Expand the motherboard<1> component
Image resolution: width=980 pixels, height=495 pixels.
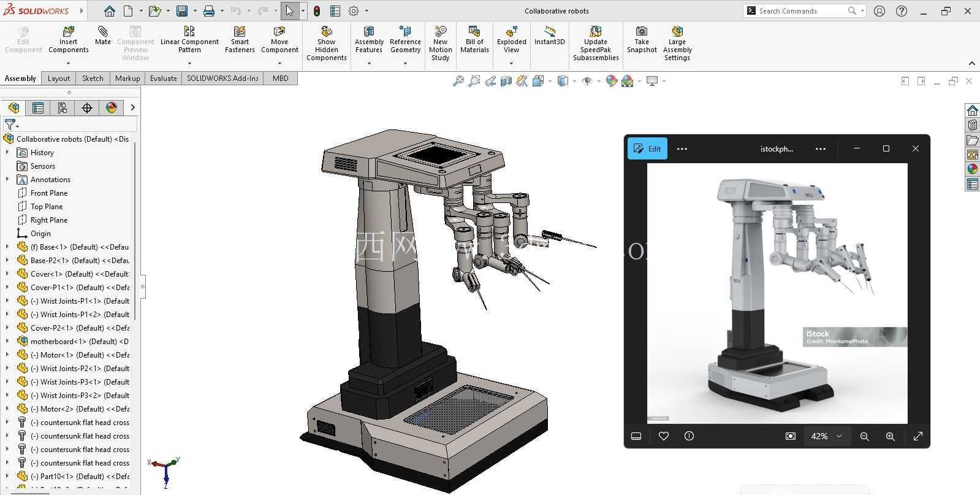7,342
